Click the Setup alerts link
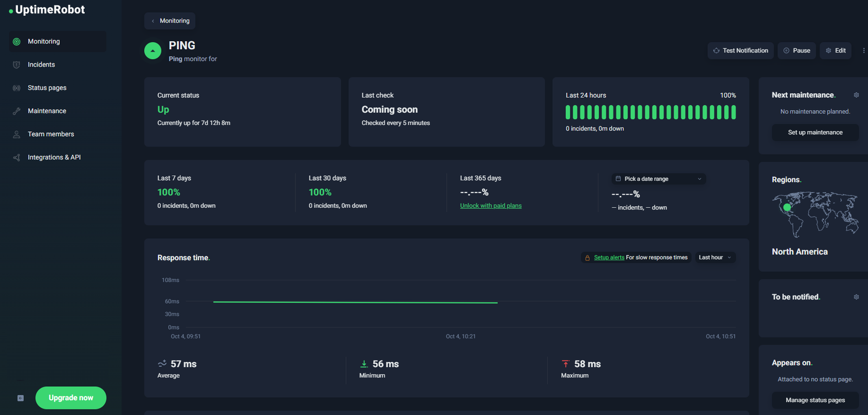868x415 pixels. coord(609,258)
